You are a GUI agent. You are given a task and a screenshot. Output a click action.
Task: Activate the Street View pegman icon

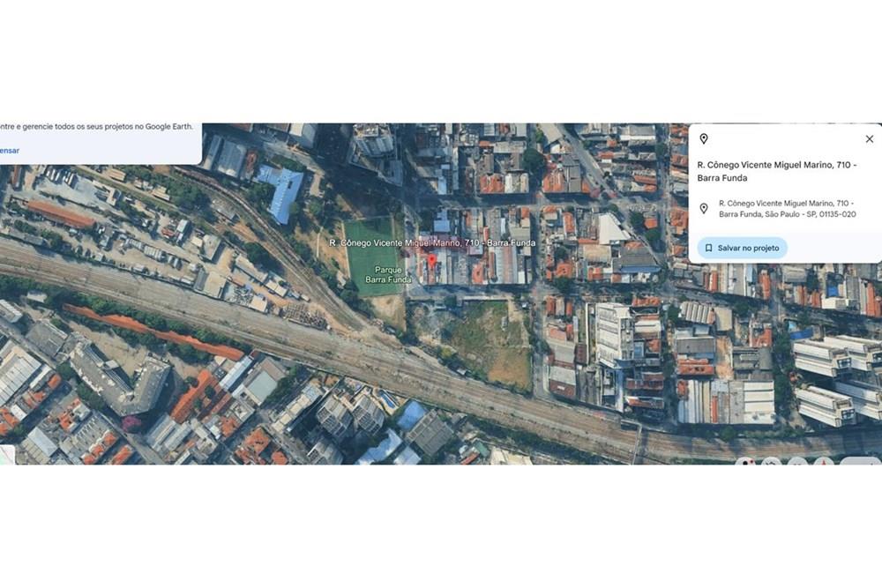pyautogui.click(x=746, y=462)
